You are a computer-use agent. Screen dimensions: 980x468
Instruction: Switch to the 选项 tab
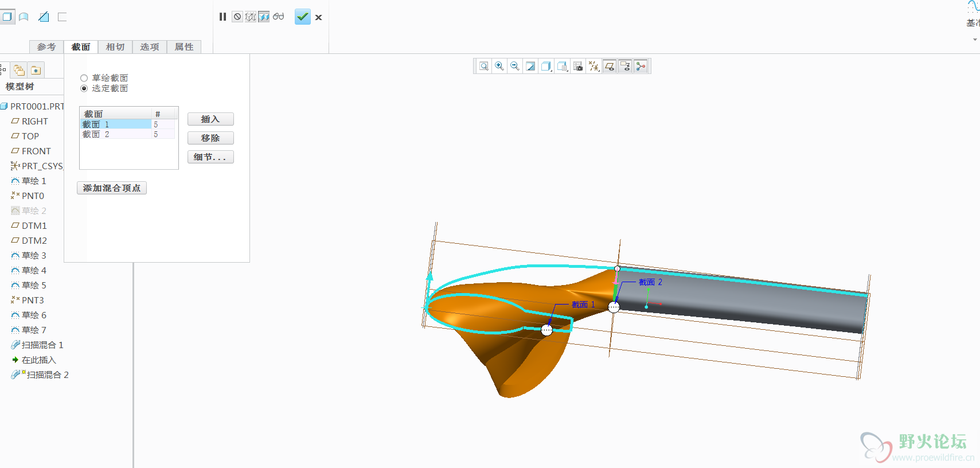tap(150, 47)
